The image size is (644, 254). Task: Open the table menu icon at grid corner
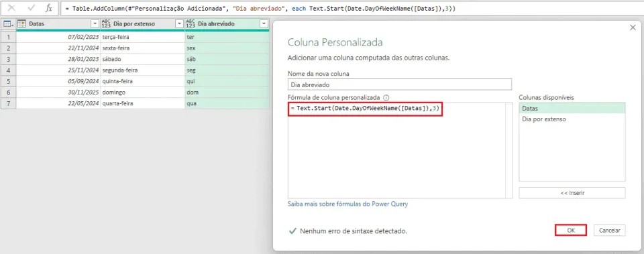tap(8, 24)
